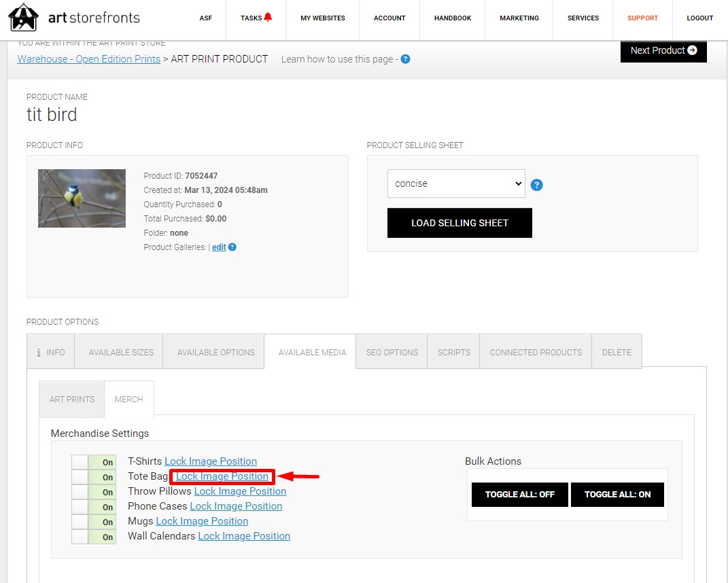Toggle Mugs merchandise switch
The height and width of the screenshot is (583, 728).
[x=94, y=522]
